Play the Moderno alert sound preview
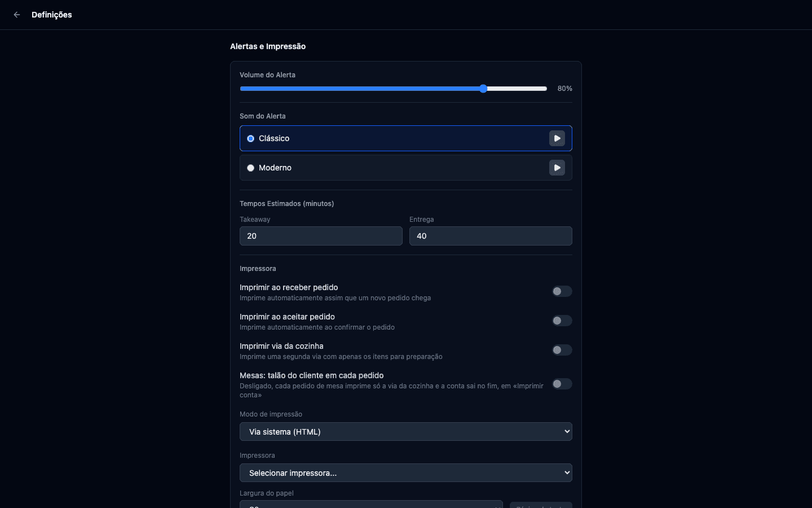This screenshot has width=812, height=508. click(x=557, y=168)
